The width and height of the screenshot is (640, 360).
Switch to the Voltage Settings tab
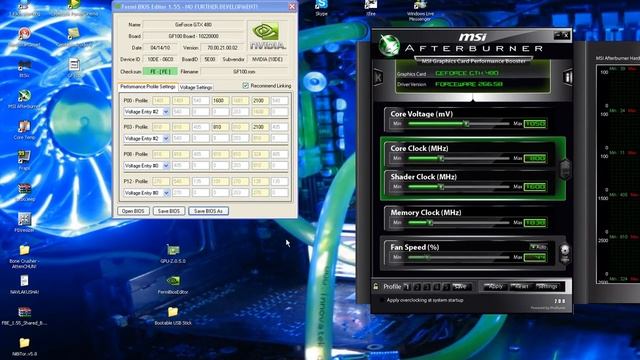[196, 87]
